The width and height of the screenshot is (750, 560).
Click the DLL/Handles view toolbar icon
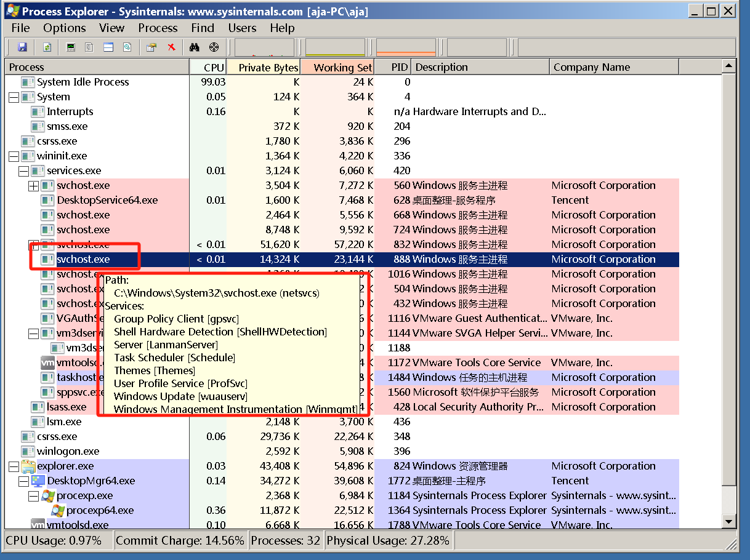pos(127,47)
